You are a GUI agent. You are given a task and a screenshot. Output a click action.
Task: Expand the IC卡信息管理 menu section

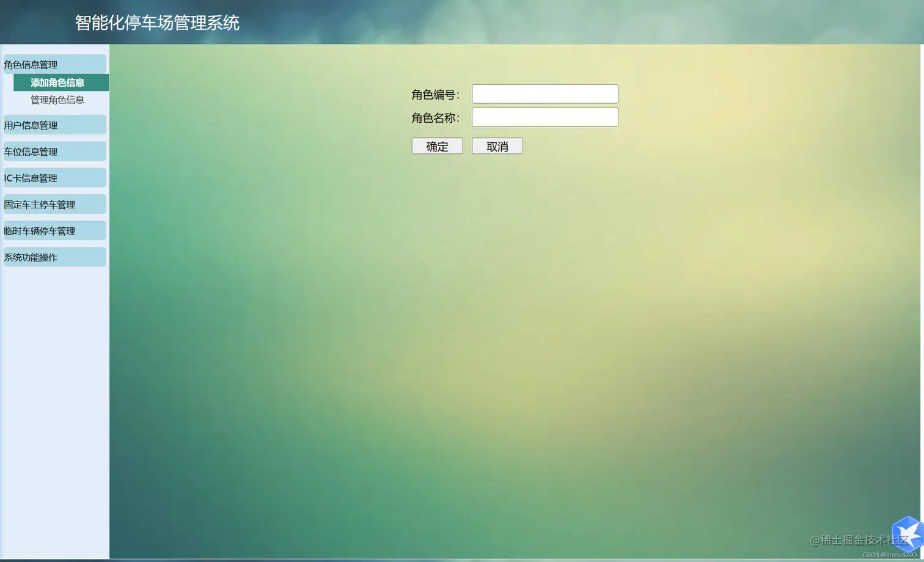(54, 178)
